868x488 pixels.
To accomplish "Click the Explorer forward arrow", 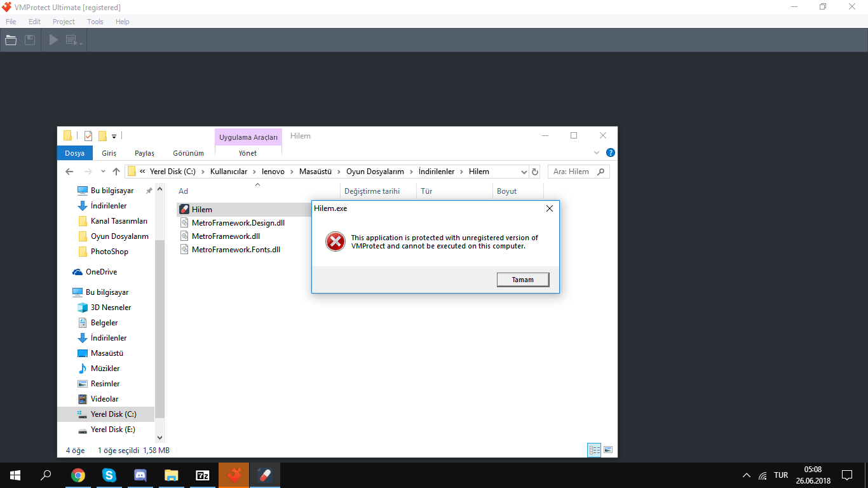I will [88, 172].
